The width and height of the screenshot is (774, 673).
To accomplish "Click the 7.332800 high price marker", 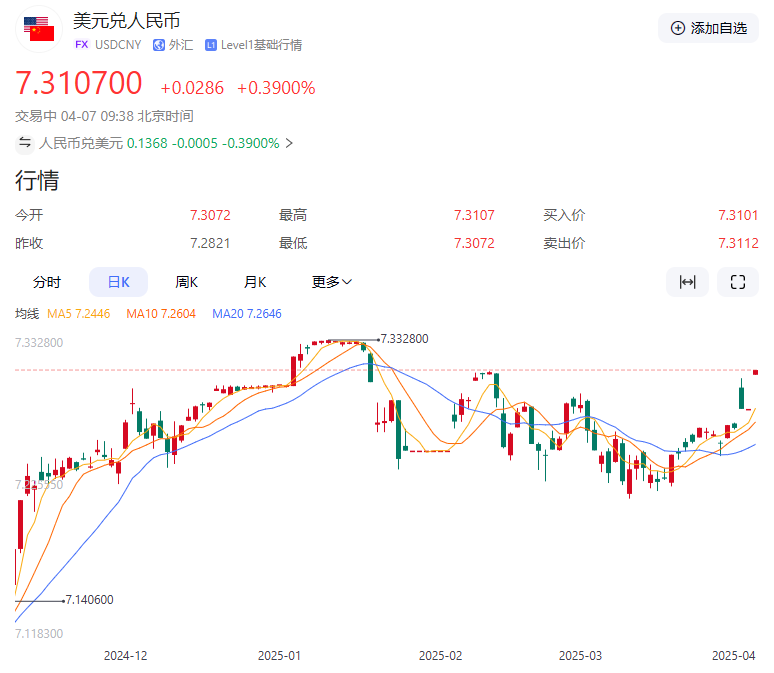I will tap(404, 339).
